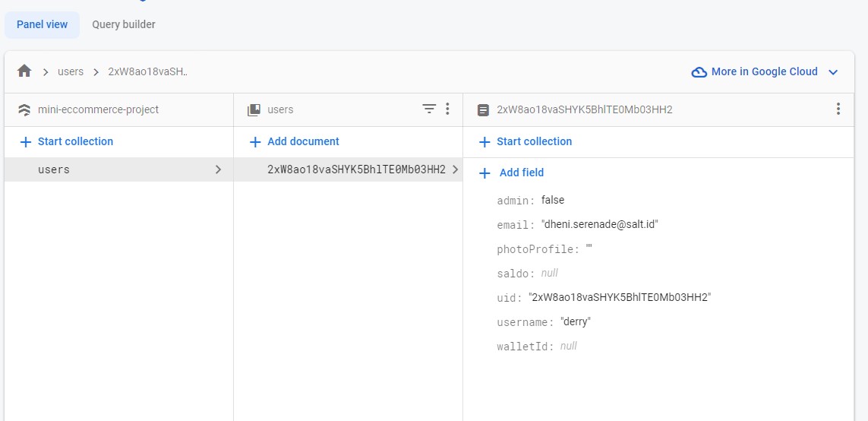The image size is (868, 421).
Task: Click the email field name
Action: coord(516,225)
